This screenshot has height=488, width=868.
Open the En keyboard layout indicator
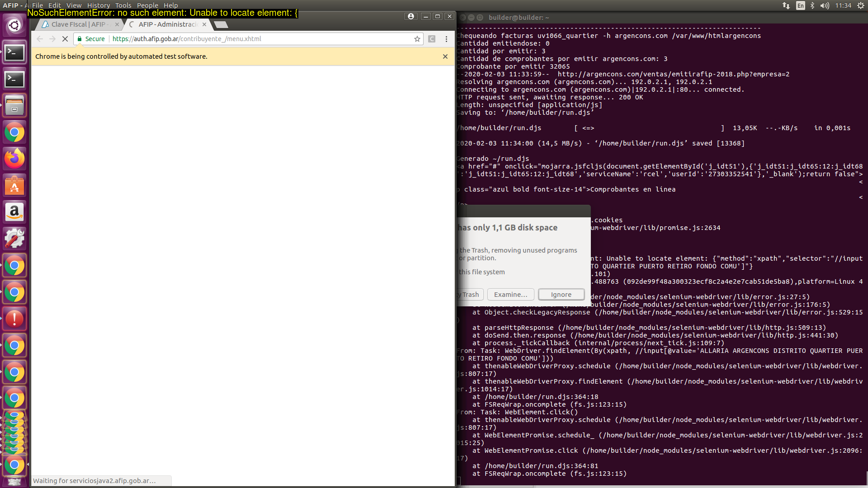pos(801,5)
